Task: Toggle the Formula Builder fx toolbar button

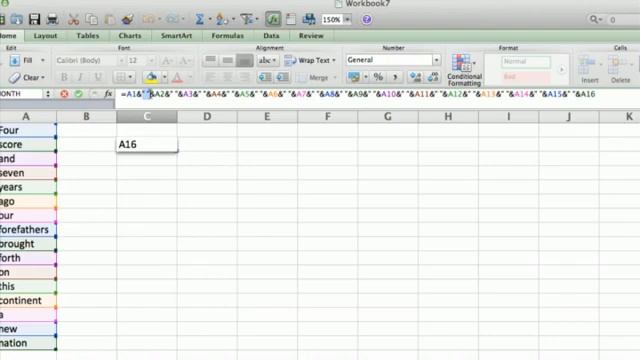Action: [273, 19]
